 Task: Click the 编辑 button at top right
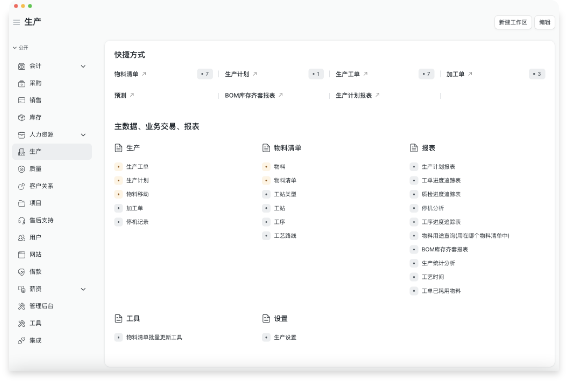coord(544,22)
